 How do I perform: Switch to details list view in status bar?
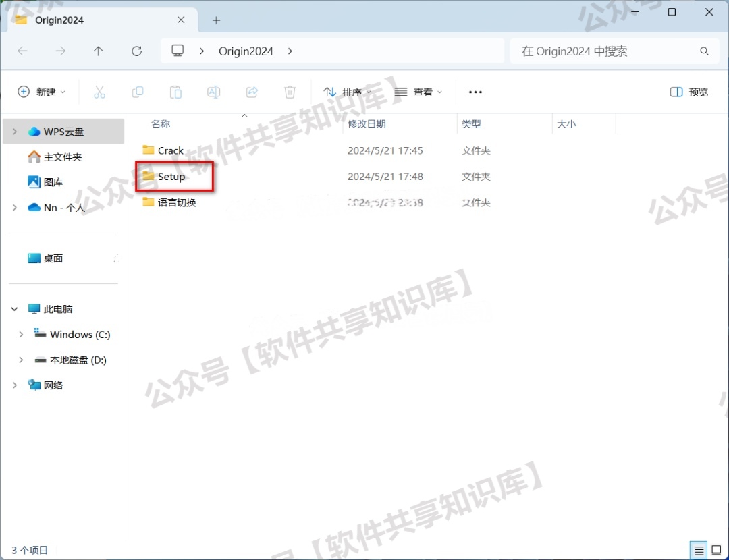[699, 551]
